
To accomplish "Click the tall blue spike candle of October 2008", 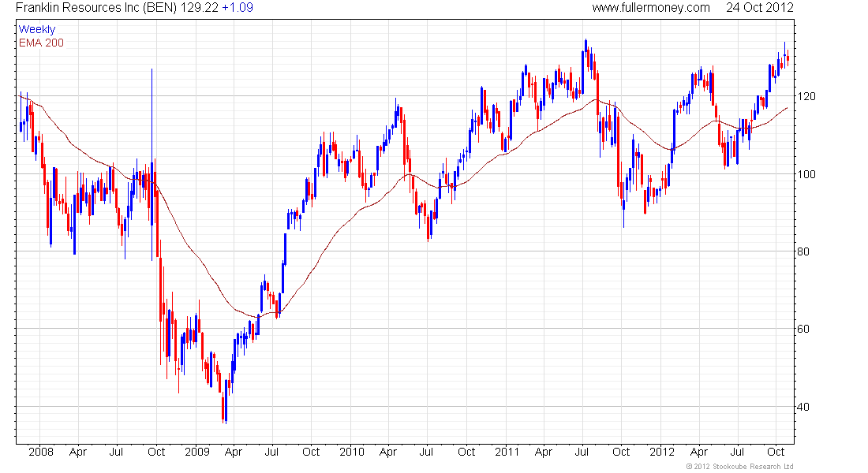I will coord(152,165).
